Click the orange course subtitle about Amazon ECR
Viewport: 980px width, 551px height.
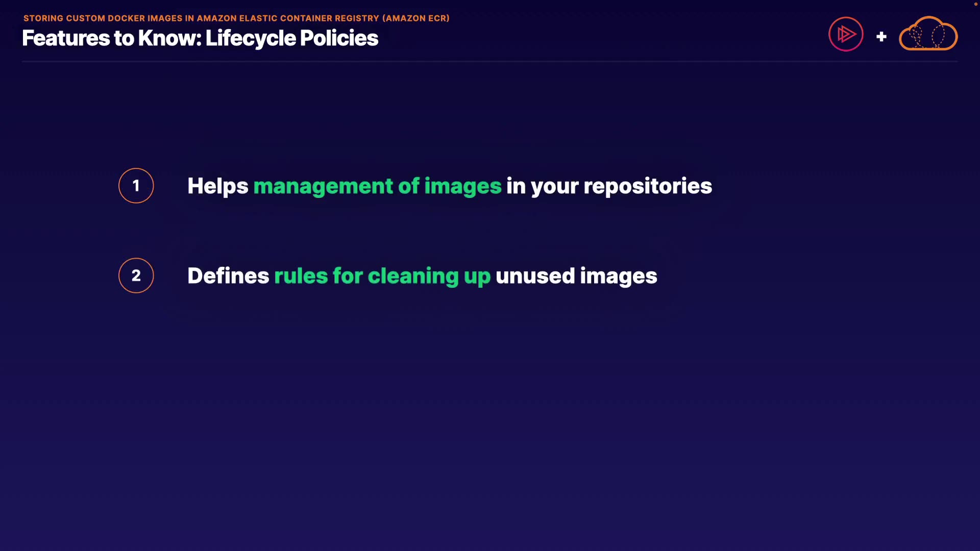tap(236, 18)
